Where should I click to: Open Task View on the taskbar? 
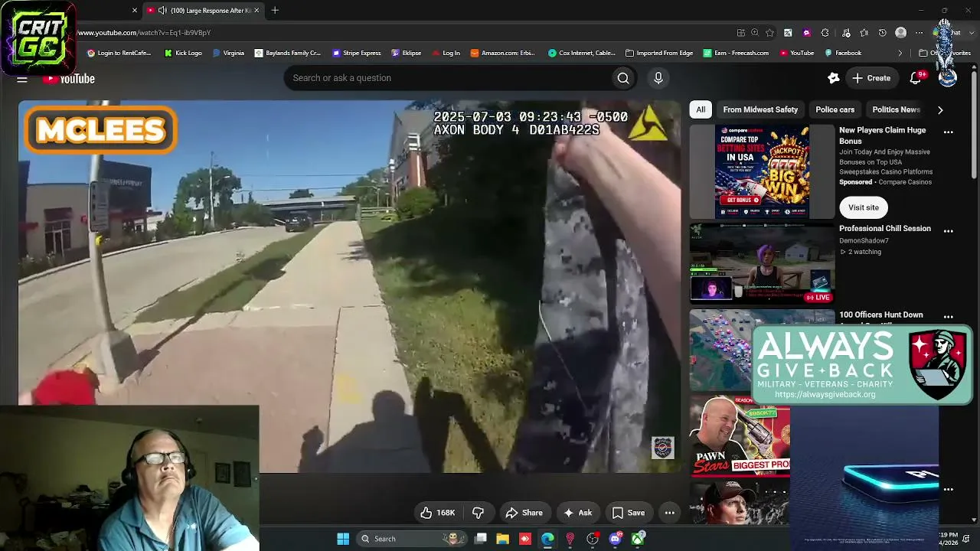tap(480, 539)
